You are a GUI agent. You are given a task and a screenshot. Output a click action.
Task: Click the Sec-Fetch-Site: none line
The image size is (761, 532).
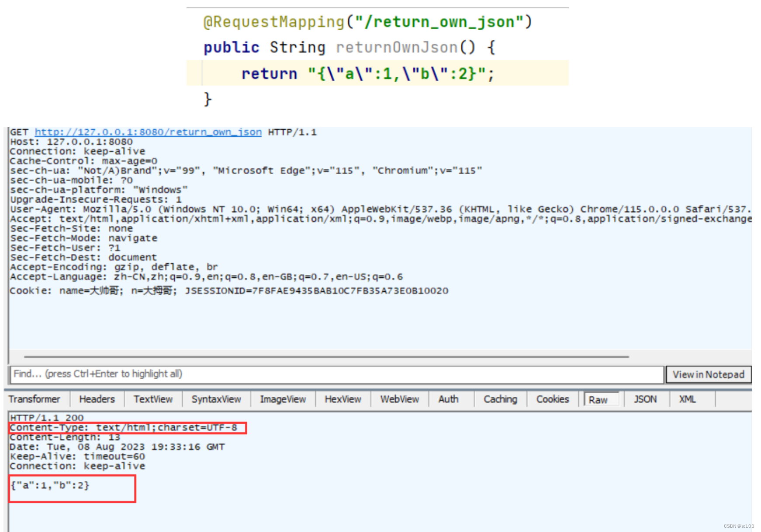click(x=71, y=228)
